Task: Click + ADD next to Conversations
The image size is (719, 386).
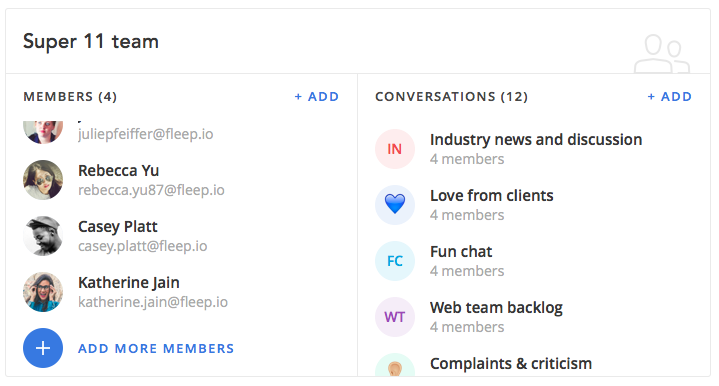Action: click(669, 97)
